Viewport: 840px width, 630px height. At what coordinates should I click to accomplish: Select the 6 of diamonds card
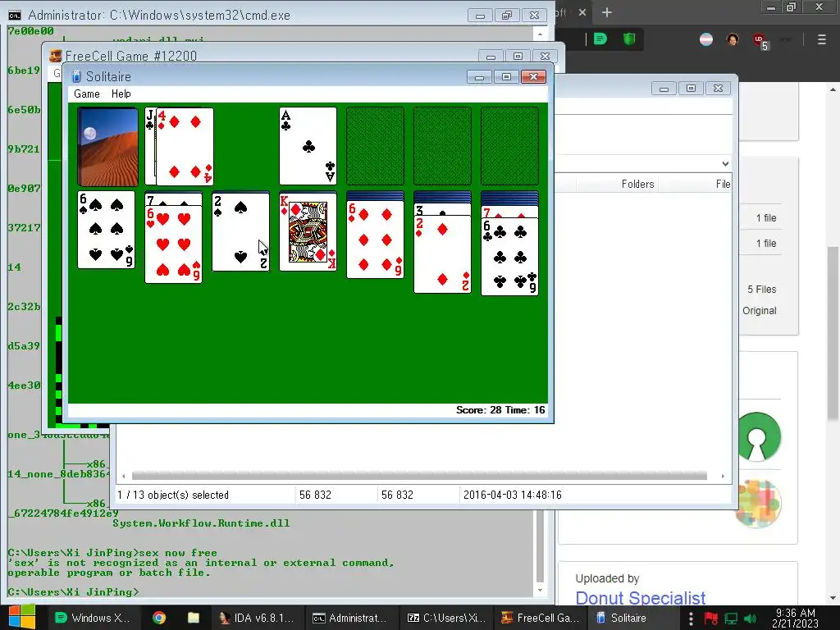point(375,240)
